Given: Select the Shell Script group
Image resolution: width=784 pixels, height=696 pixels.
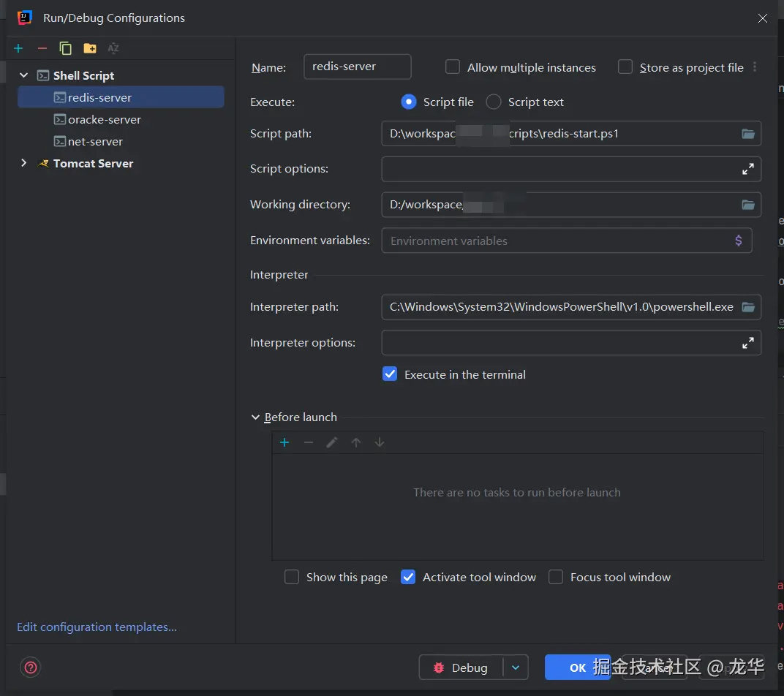Looking at the screenshot, I should (83, 75).
